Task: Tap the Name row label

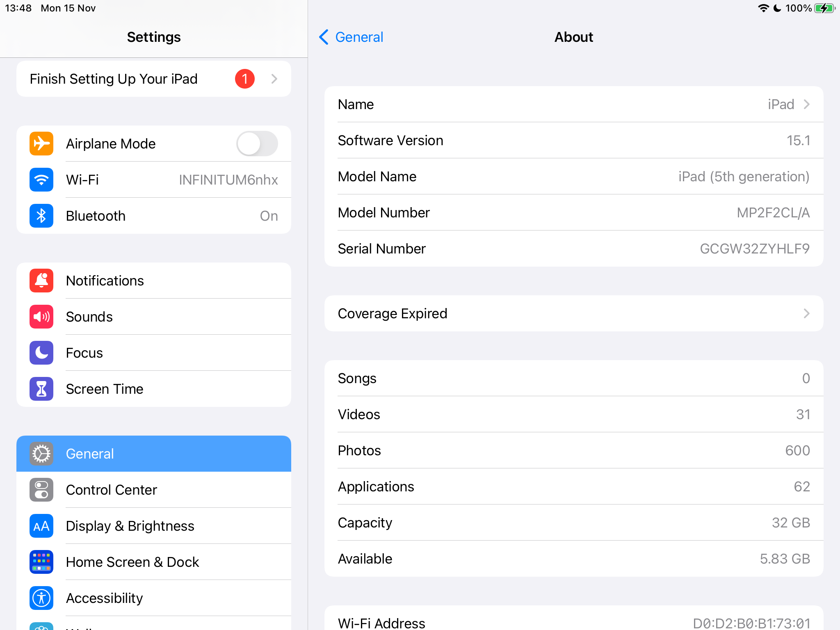Action: click(356, 104)
